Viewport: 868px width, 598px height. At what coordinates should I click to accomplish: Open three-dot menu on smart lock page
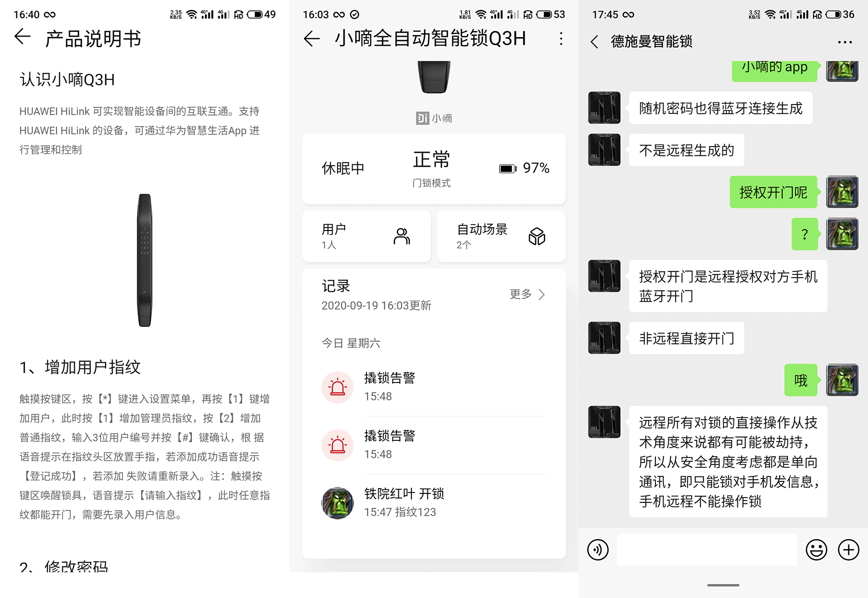click(561, 39)
